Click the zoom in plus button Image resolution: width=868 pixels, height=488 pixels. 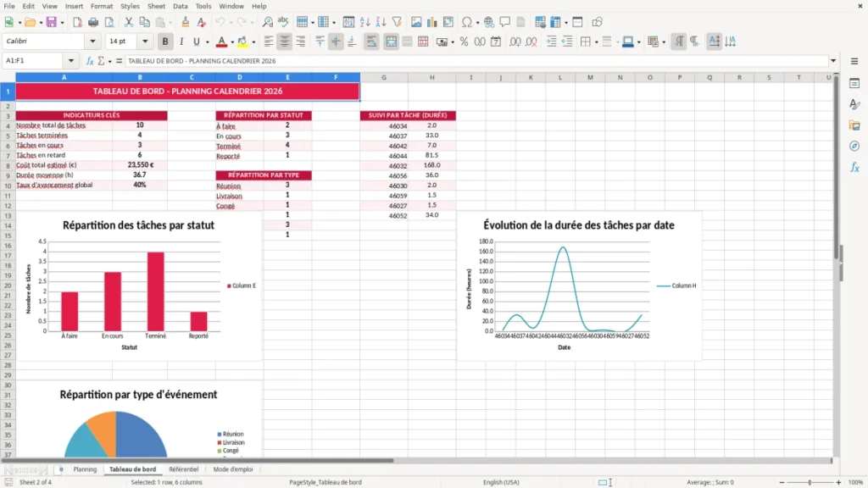point(838,482)
